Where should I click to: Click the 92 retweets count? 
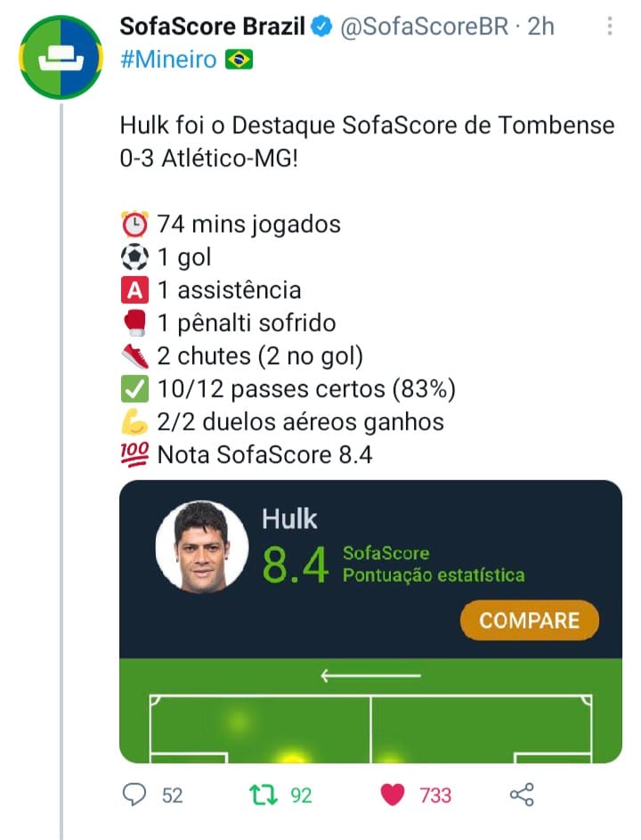point(301,795)
